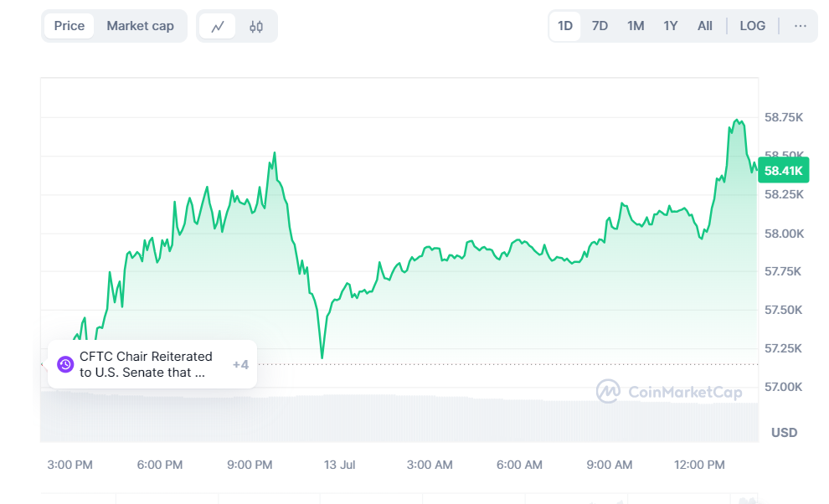Switch to candlestick chart icon

pos(256,27)
